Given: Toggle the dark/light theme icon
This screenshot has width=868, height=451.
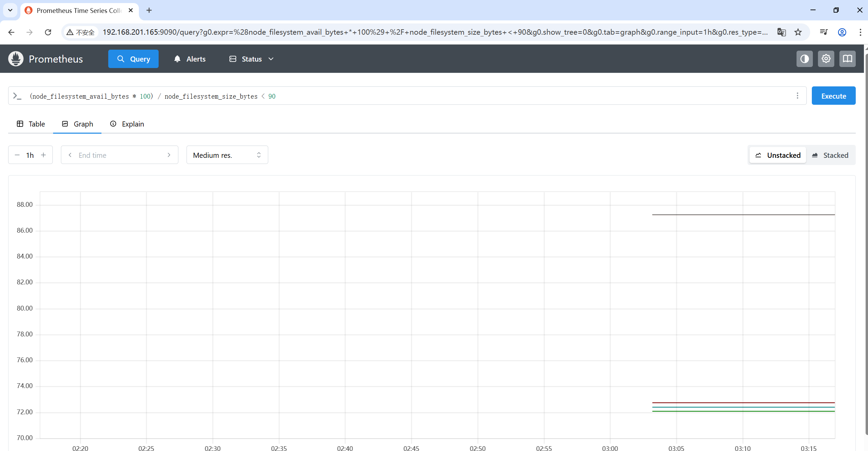Looking at the screenshot, I should point(804,59).
